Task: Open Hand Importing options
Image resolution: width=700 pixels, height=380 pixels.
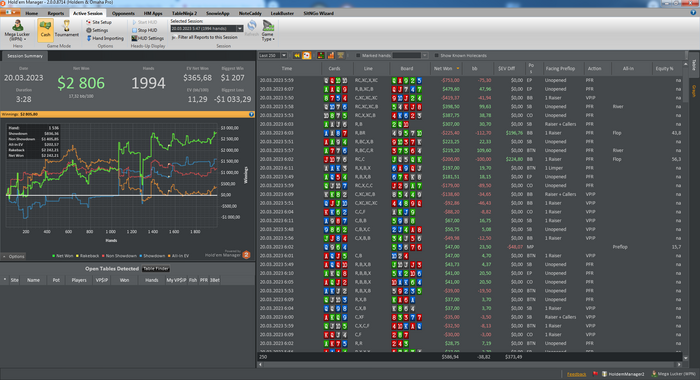Action: pyautogui.click(x=105, y=38)
